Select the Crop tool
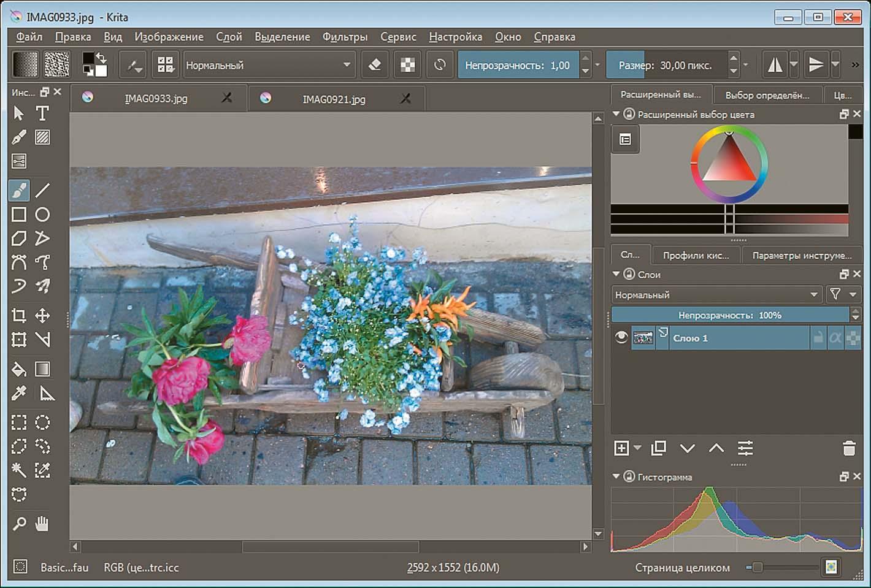871x588 pixels. pyautogui.click(x=19, y=316)
